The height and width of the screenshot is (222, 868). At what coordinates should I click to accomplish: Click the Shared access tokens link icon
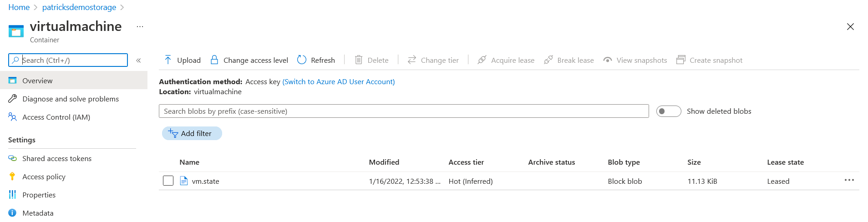pyautogui.click(x=12, y=158)
